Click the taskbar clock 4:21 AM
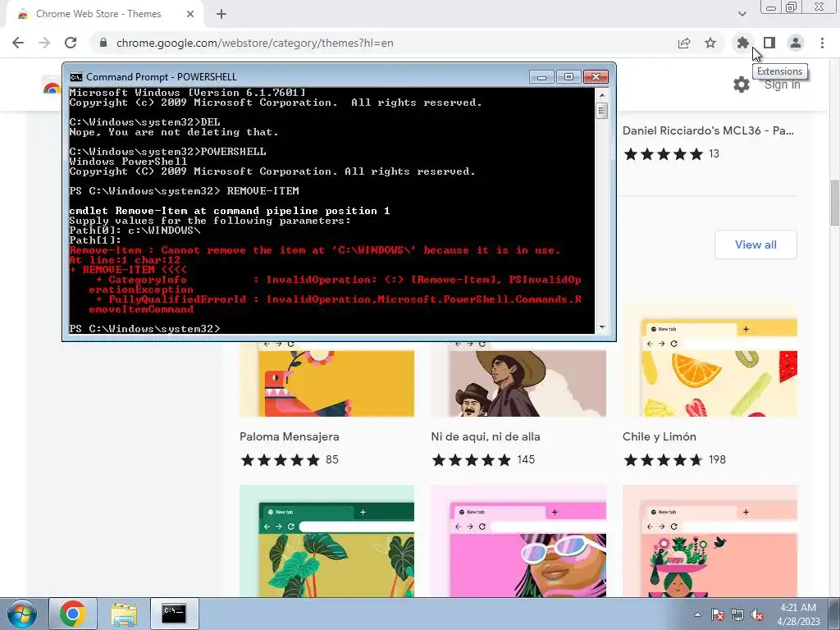840x630 pixels. 798,608
